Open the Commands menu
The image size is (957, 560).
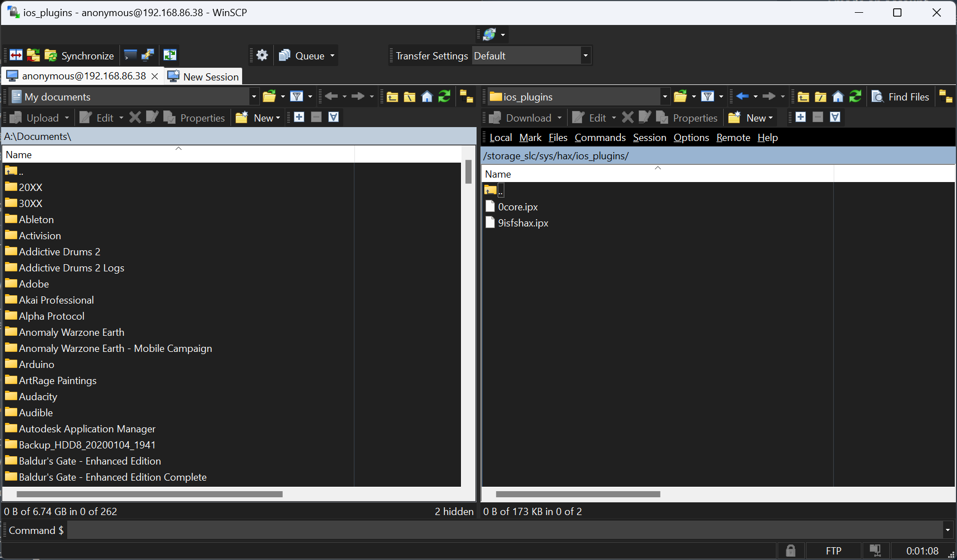pyautogui.click(x=600, y=138)
